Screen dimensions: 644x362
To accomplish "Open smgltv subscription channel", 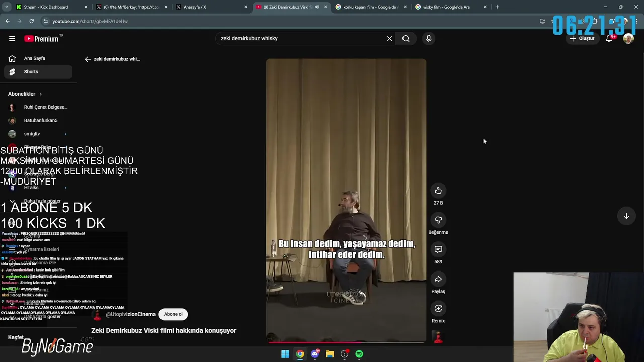I will pos(38,134).
